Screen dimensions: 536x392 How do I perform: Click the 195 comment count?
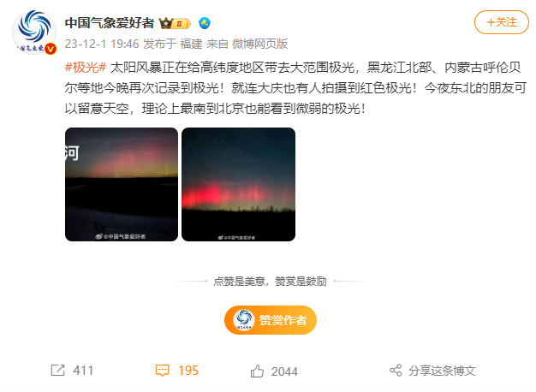(188, 371)
